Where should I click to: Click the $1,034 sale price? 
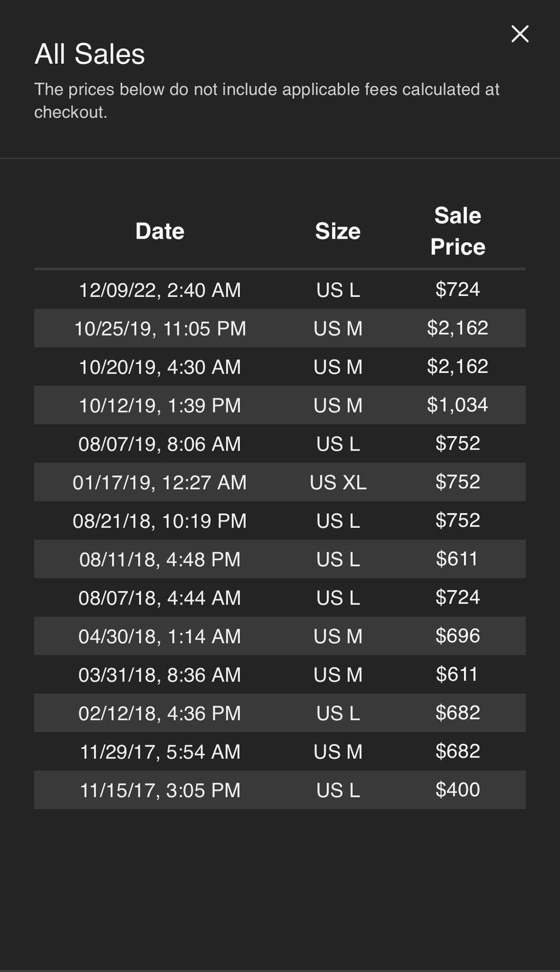pyautogui.click(x=457, y=405)
